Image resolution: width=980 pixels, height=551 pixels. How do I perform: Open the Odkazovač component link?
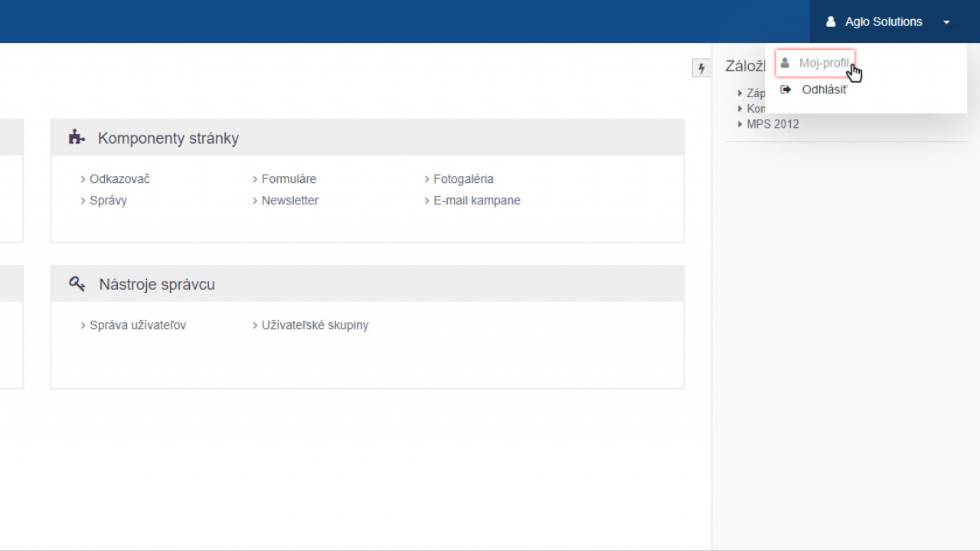click(x=119, y=179)
